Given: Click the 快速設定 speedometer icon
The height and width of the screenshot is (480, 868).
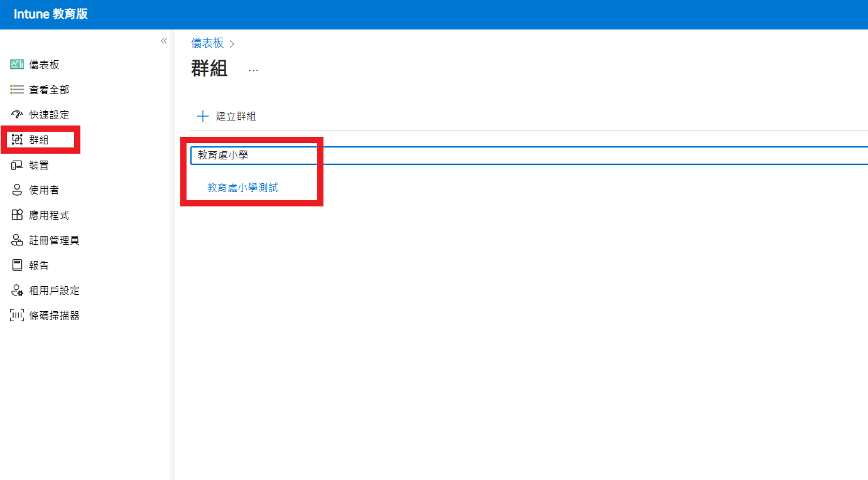Looking at the screenshot, I should coord(17,115).
